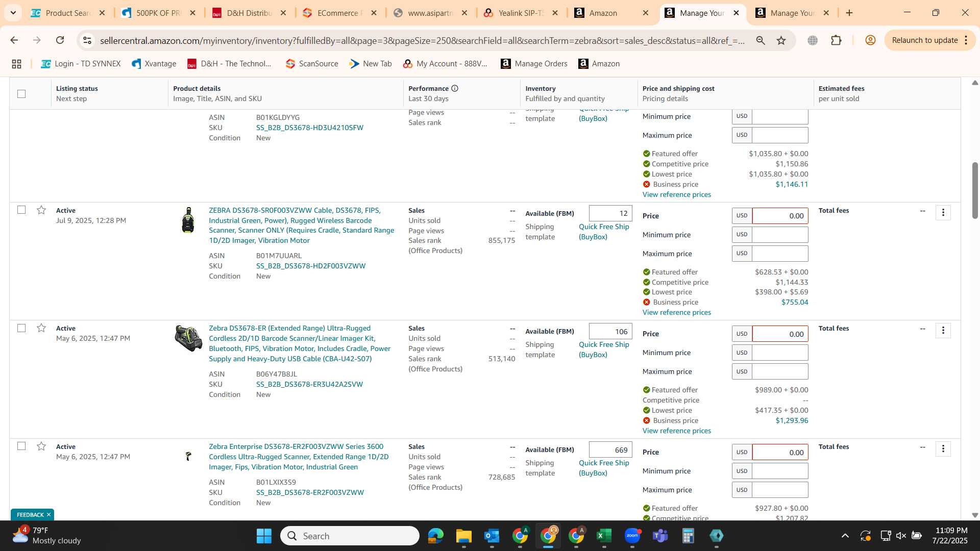Open the Zebra DS3678-ER product thumbnail

coord(188,338)
